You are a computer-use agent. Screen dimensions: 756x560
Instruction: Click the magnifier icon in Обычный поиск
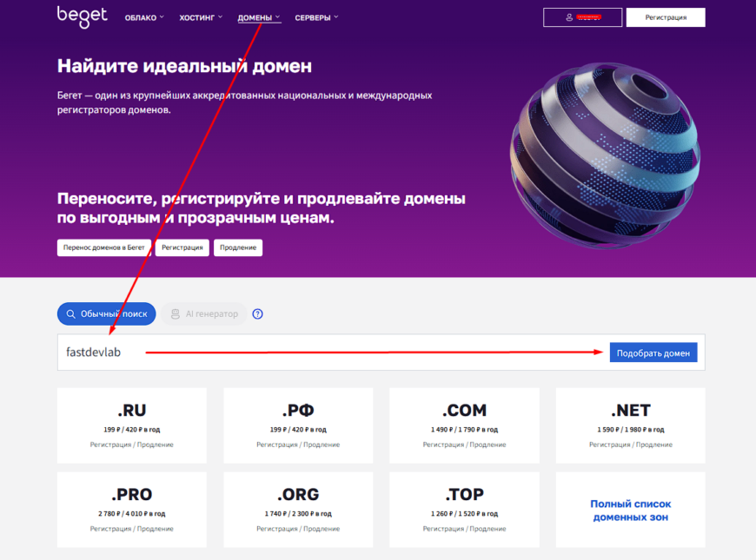click(71, 313)
